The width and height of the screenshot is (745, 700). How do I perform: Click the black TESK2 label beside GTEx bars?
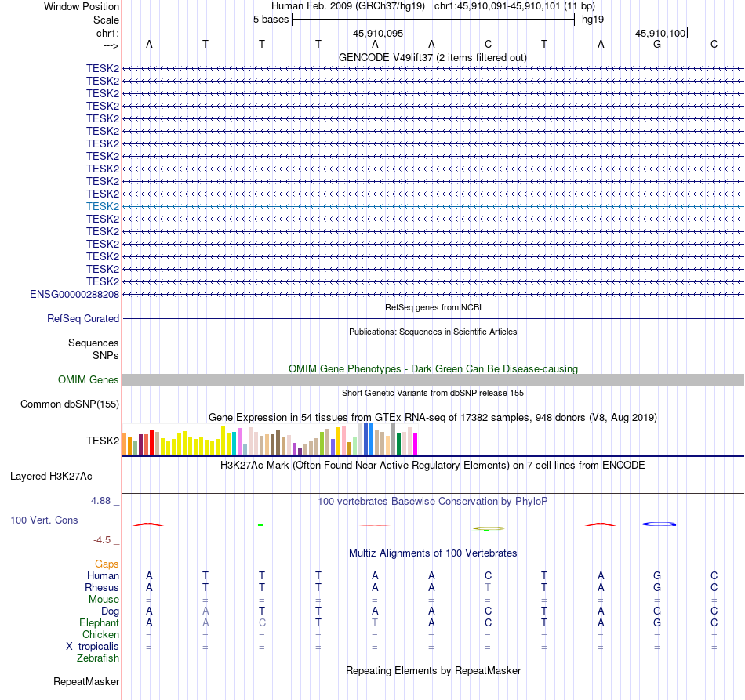(103, 441)
